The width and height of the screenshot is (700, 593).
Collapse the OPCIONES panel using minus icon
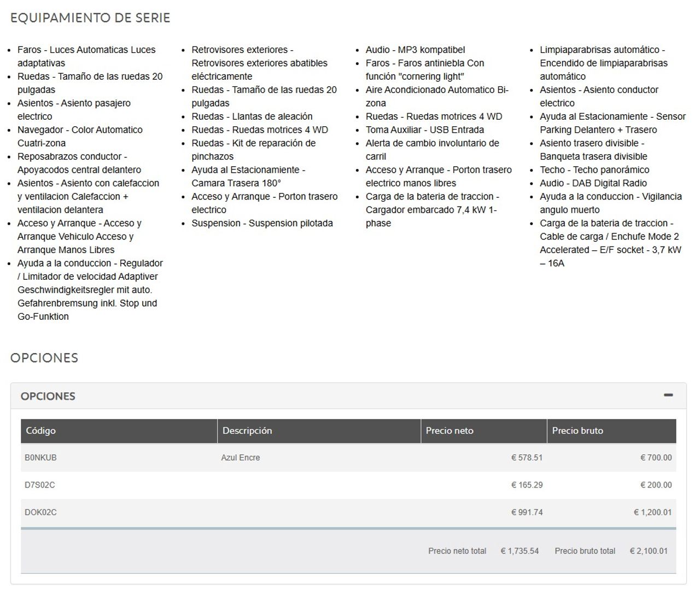(668, 395)
